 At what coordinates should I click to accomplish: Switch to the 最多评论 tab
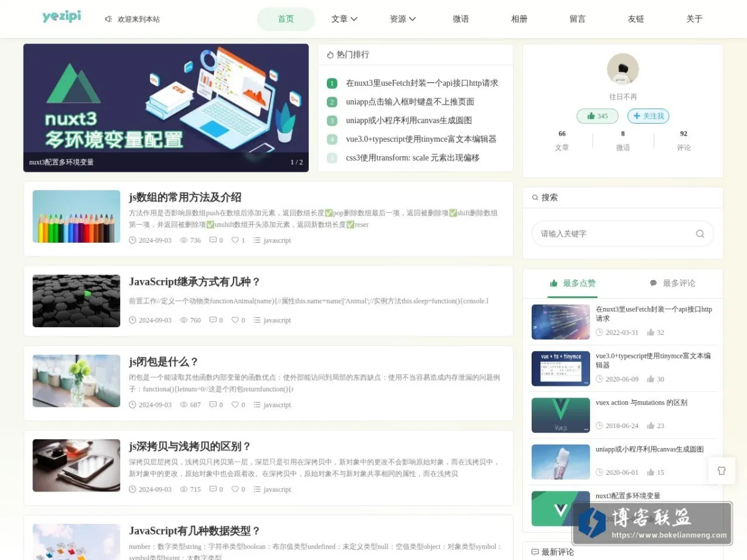coord(672,284)
